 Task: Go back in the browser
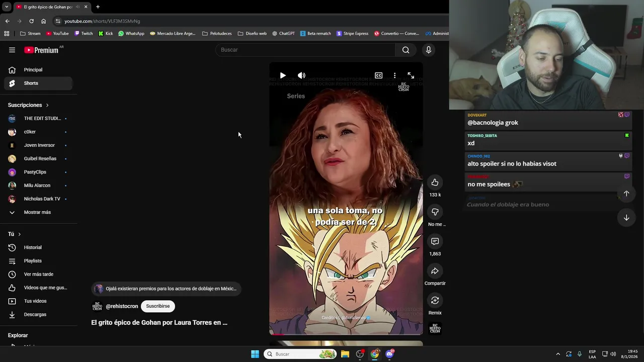[7, 21]
